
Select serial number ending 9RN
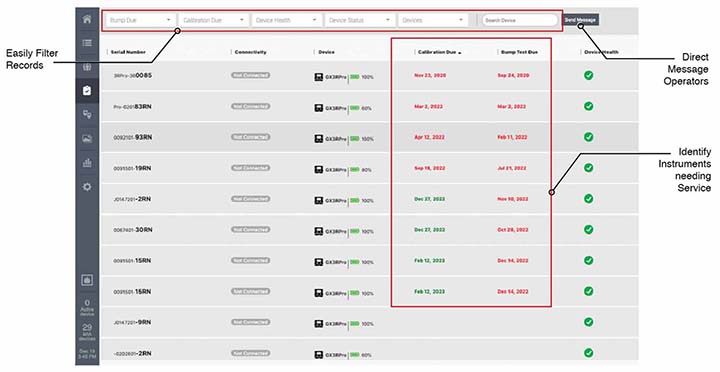click(x=132, y=322)
